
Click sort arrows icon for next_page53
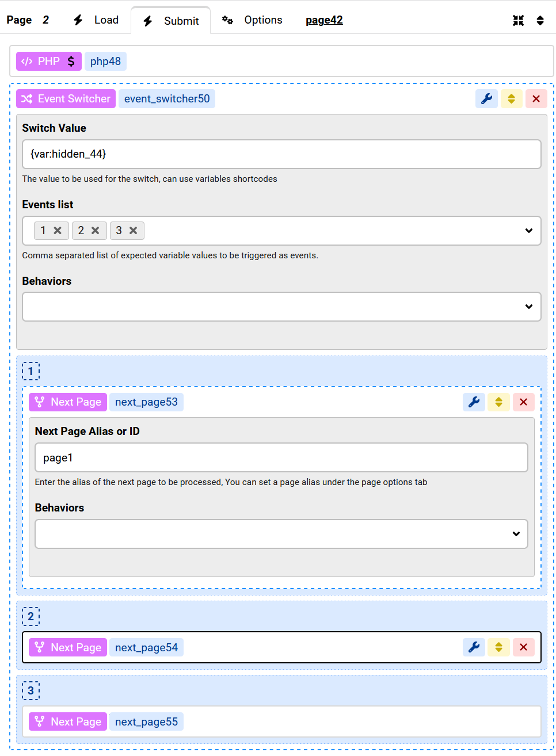[498, 402]
